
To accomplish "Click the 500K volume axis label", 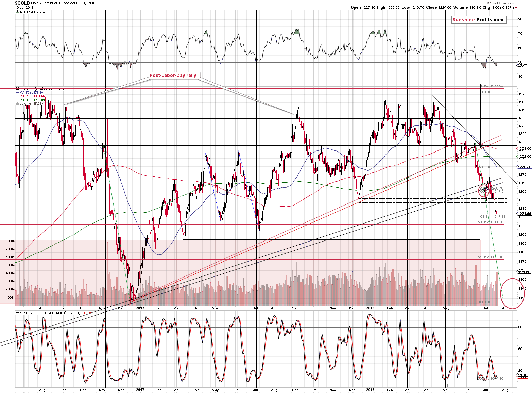I will (10, 265).
